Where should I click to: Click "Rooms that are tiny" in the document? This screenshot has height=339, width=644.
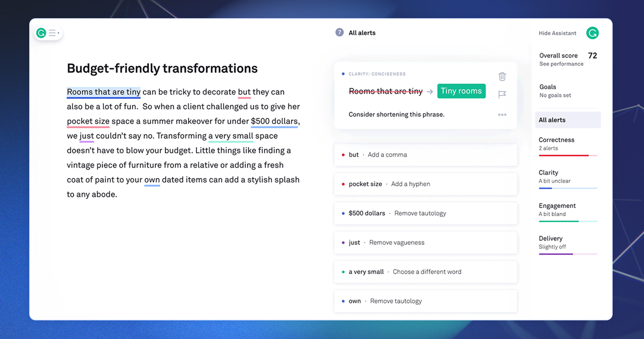tap(103, 92)
